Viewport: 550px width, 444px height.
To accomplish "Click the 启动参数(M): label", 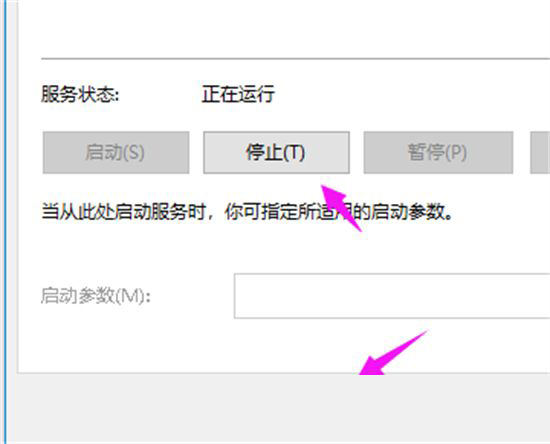I will tap(96, 296).
